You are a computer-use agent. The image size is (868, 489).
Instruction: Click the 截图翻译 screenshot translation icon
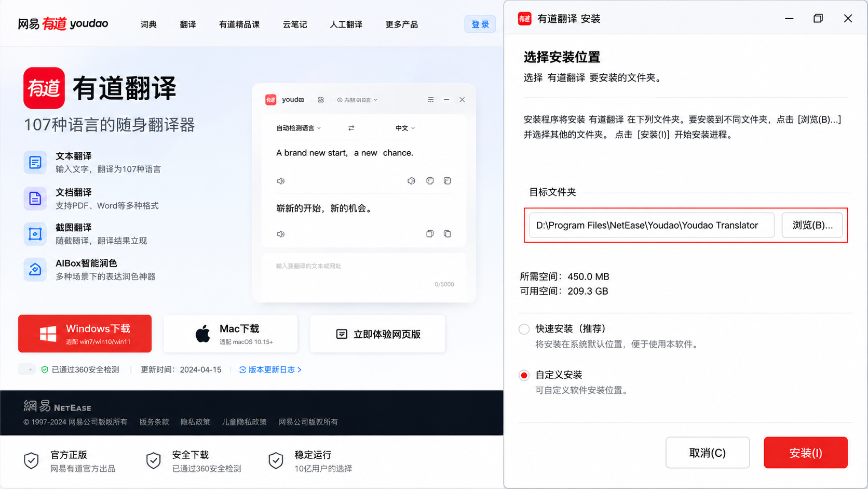tap(35, 234)
